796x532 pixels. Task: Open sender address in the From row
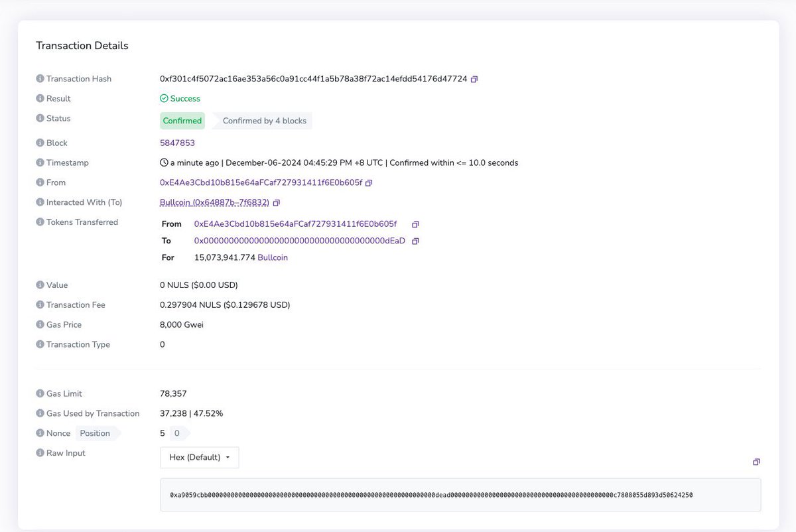point(261,182)
